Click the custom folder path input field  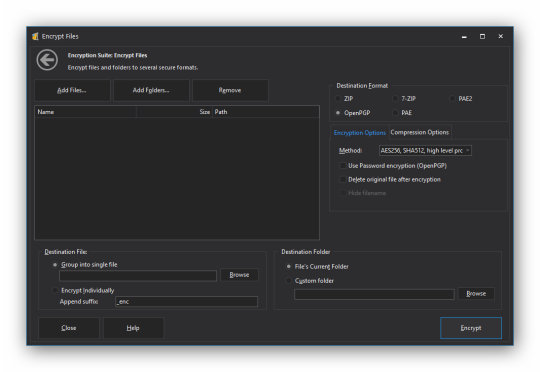point(374,294)
